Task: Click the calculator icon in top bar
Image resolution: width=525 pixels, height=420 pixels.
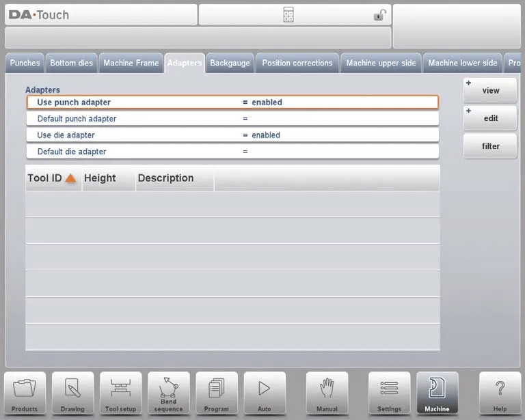Action: click(288, 15)
